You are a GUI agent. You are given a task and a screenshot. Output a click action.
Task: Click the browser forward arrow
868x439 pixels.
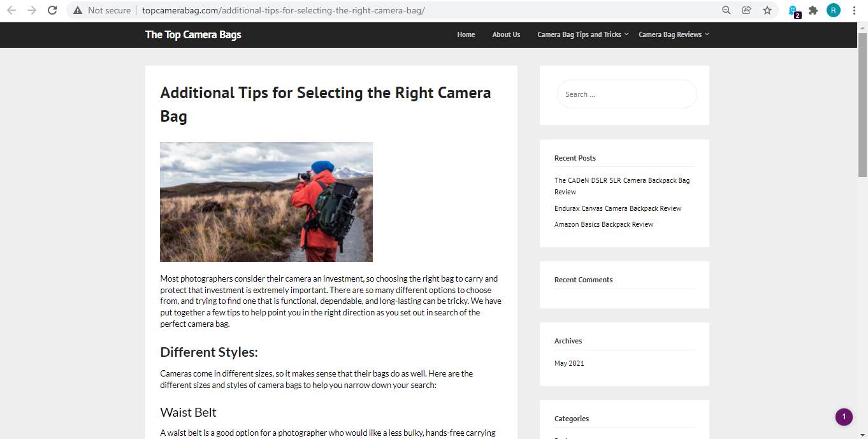(x=32, y=10)
